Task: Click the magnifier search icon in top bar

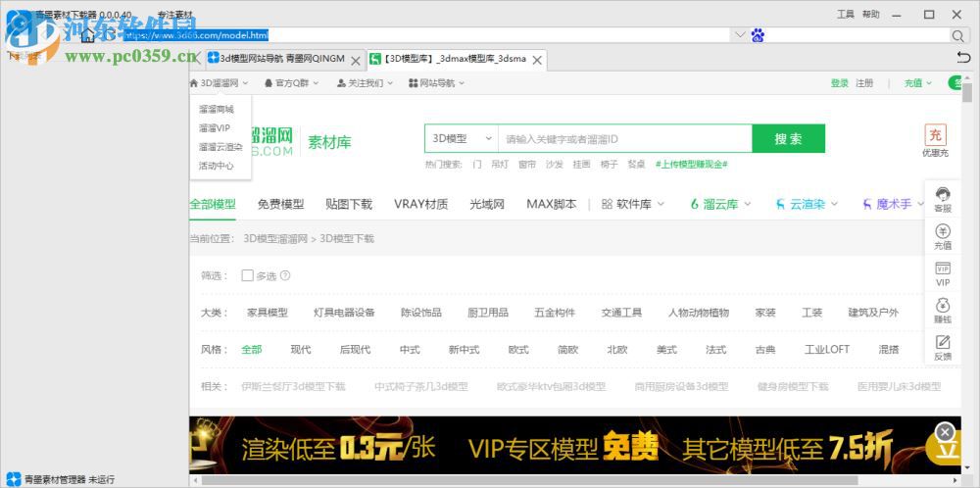Action: (x=957, y=35)
